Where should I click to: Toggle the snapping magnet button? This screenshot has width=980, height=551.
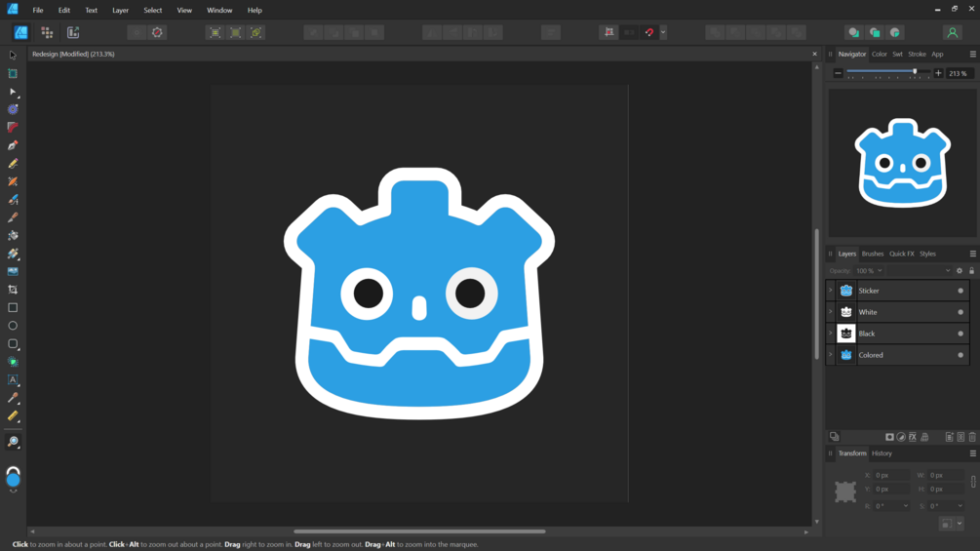click(x=649, y=32)
